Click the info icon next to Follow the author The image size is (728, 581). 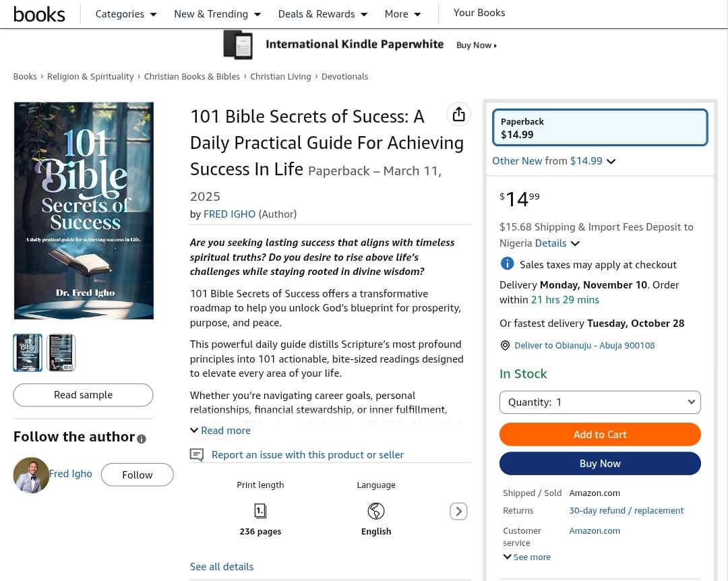click(x=142, y=439)
